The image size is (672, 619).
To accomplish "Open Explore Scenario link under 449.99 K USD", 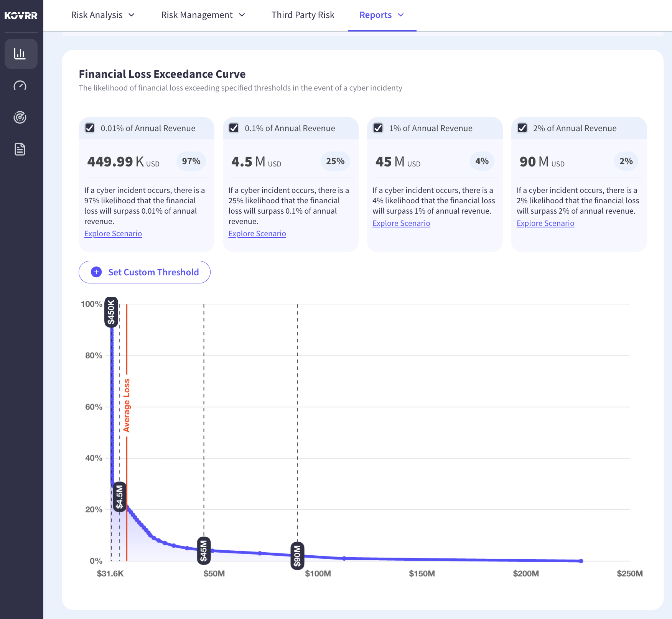I will click(113, 234).
